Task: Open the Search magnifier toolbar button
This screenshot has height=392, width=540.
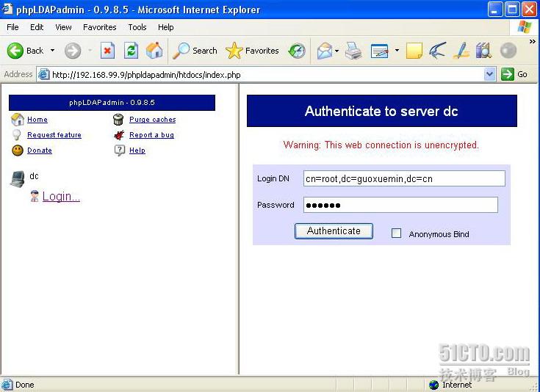Action: [x=195, y=51]
